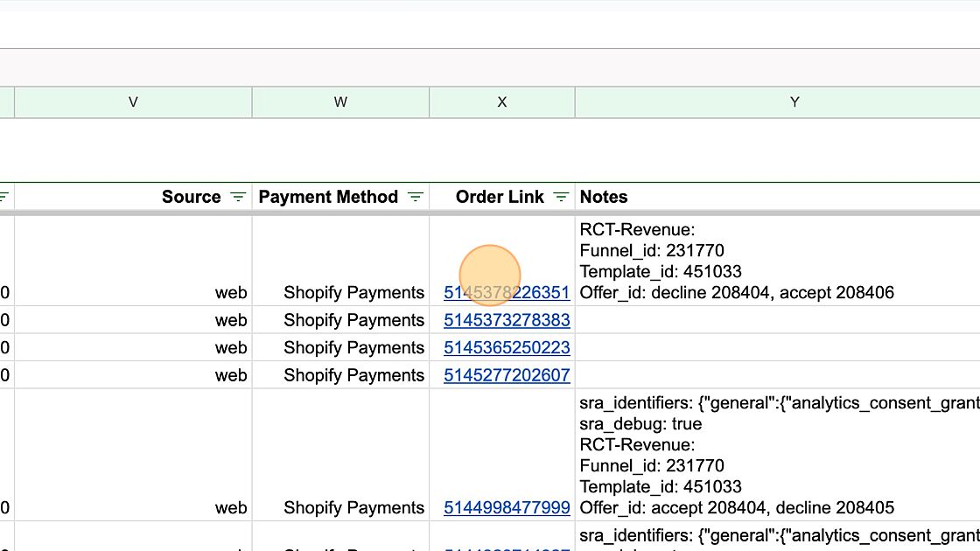Open order link 5145373278383

tap(507, 320)
